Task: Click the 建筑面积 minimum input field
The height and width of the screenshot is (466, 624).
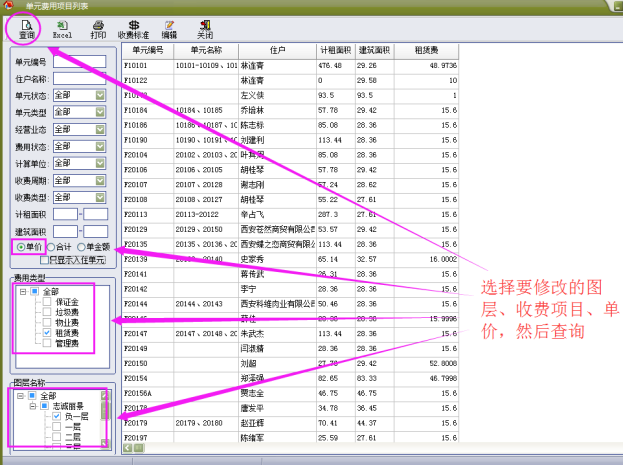Action: tap(65, 232)
